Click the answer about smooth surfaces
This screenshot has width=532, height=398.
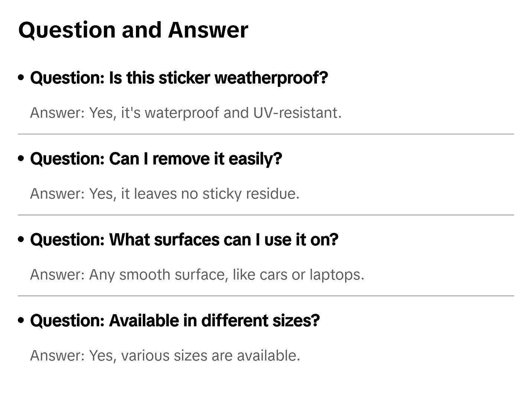pos(197,275)
